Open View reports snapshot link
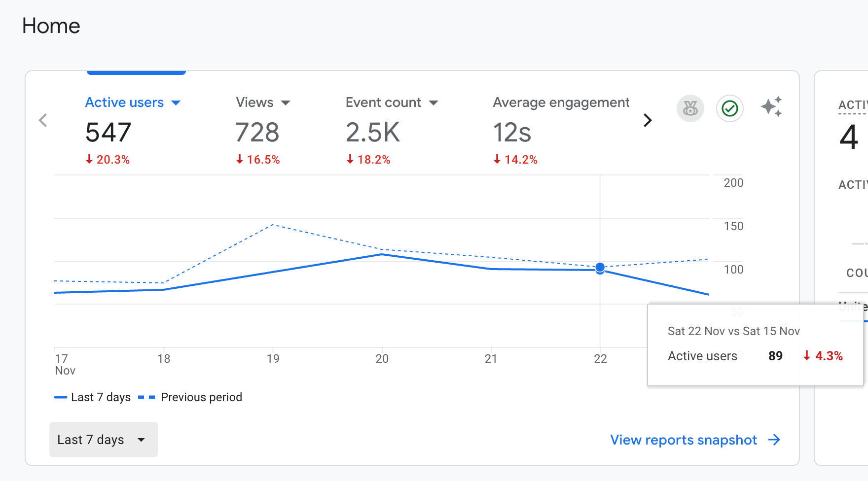The width and height of the screenshot is (868, 481). [x=683, y=440]
